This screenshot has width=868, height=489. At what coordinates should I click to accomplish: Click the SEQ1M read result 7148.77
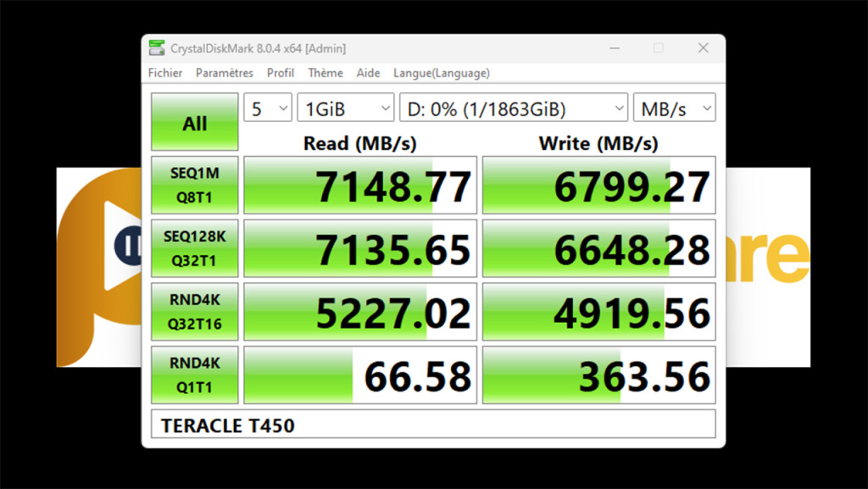pyautogui.click(x=360, y=186)
